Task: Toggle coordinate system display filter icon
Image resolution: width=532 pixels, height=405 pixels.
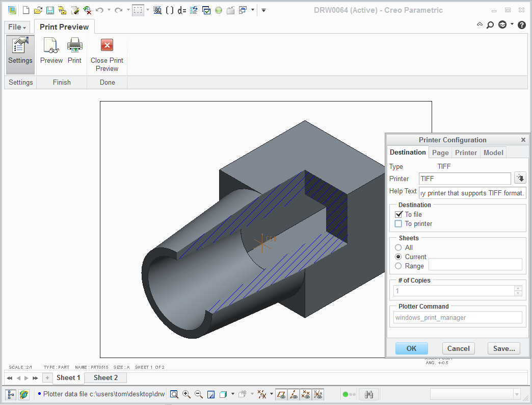Action: [318, 394]
